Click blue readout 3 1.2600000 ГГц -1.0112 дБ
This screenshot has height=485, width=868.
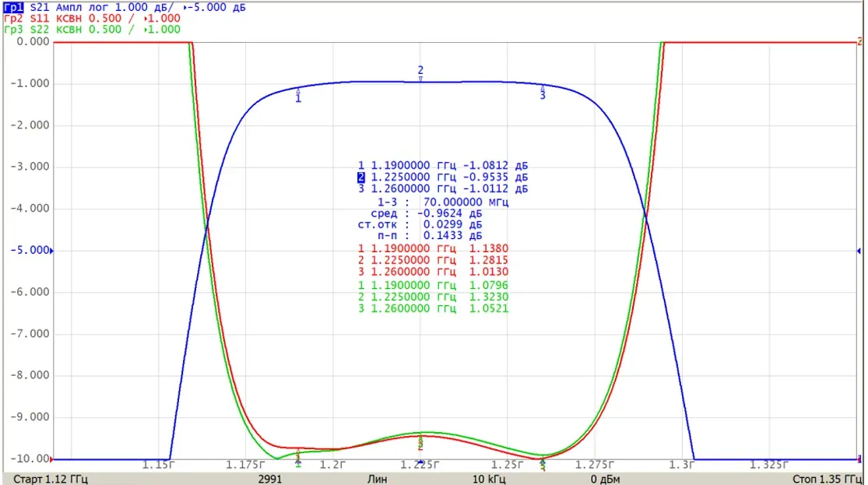click(x=443, y=189)
